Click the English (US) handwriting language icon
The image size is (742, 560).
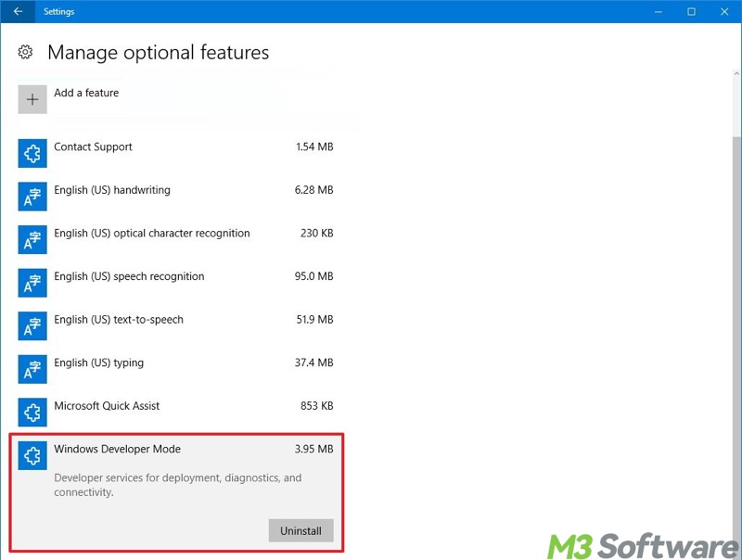(x=32, y=197)
